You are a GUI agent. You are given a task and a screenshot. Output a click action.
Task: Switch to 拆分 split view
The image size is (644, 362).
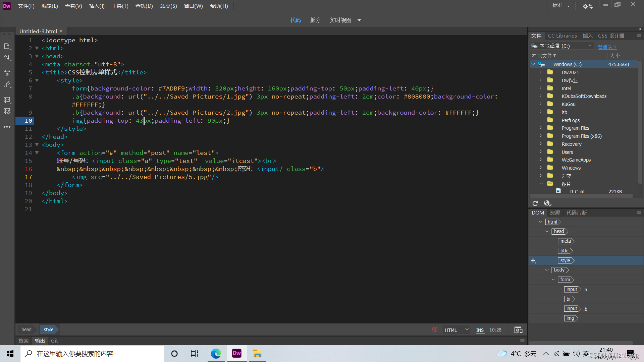(315, 20)
